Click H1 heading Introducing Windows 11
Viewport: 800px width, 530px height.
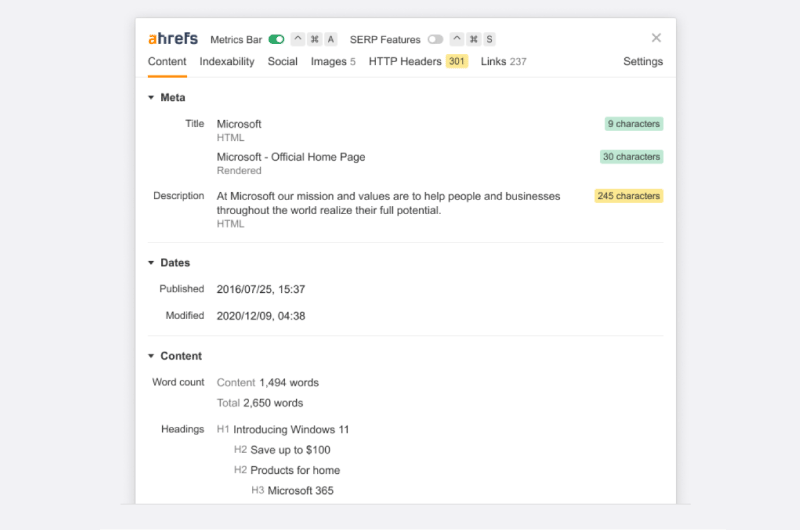click(291, 430)
